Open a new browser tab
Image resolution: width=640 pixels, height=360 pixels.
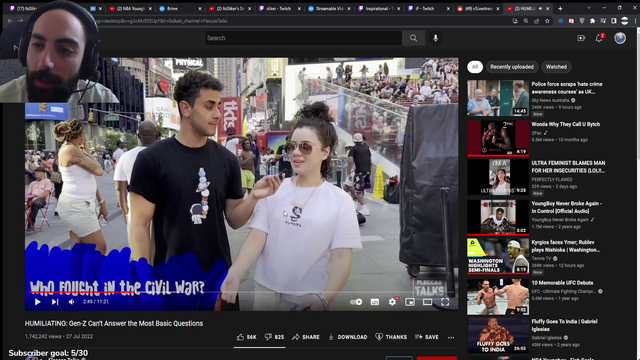point(560,8)
